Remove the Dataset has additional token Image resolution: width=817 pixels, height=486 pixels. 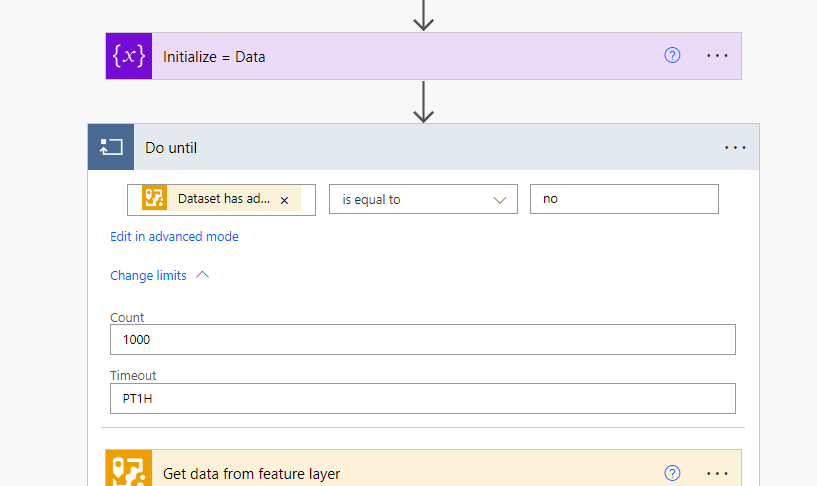pyautogui.click(x=284, y=200)
